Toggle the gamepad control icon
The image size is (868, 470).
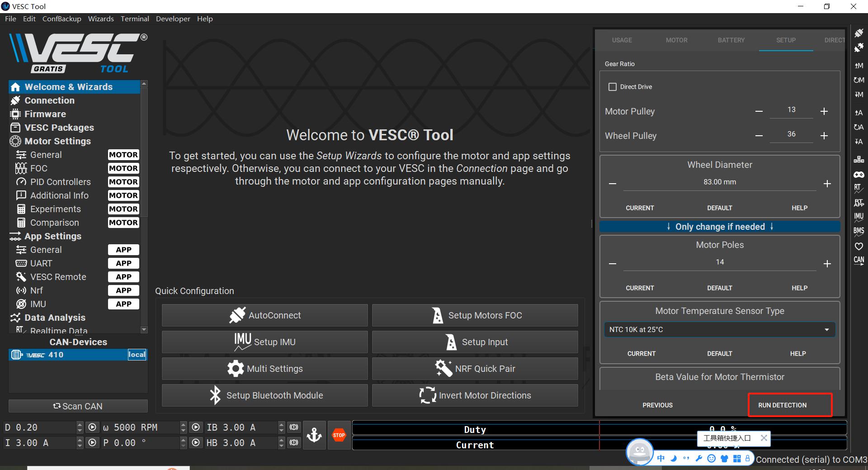(859, 174)
